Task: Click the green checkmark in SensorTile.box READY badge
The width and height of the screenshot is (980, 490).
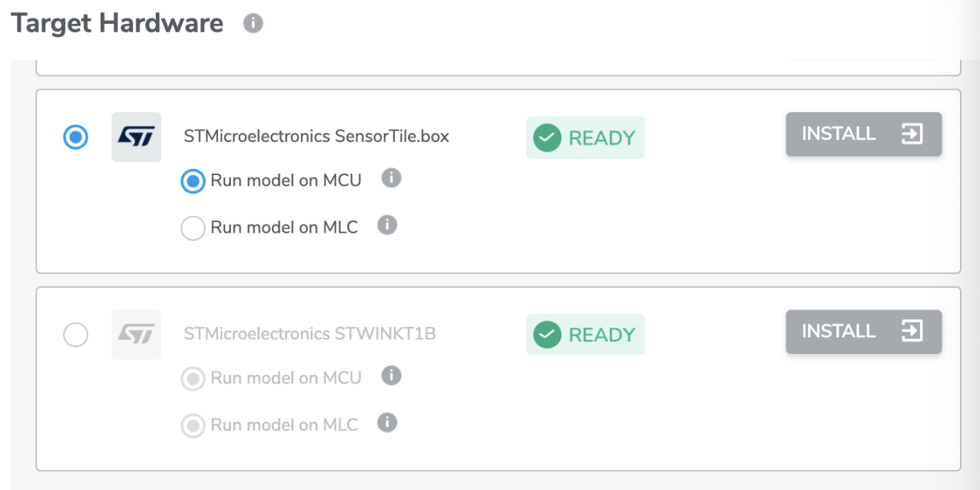Action: coord(547,138)
